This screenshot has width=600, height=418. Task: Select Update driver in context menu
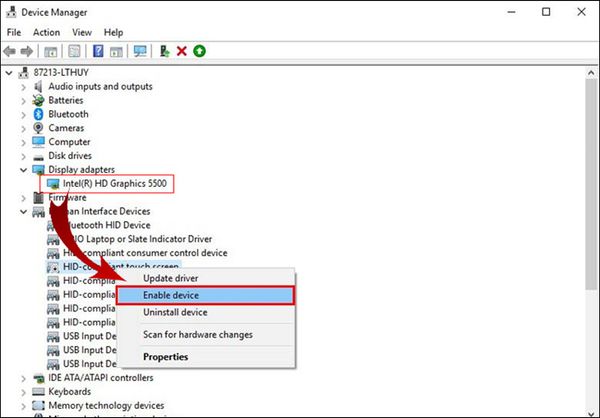[171, 277]
